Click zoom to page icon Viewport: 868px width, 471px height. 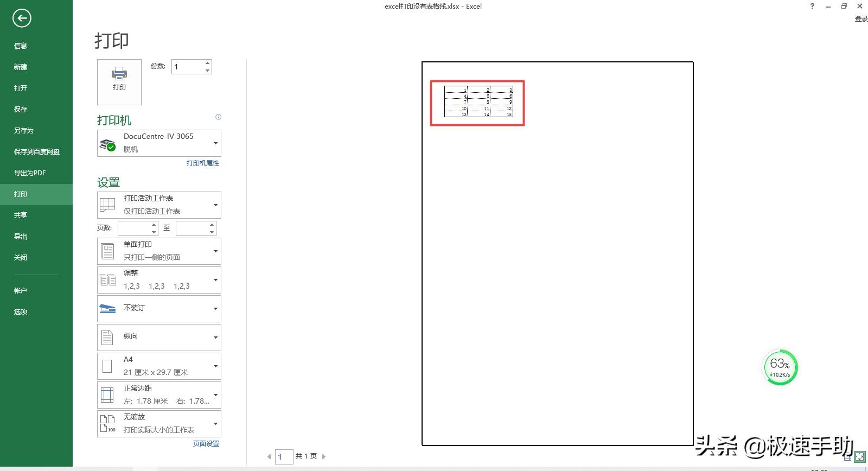[860, 457]
